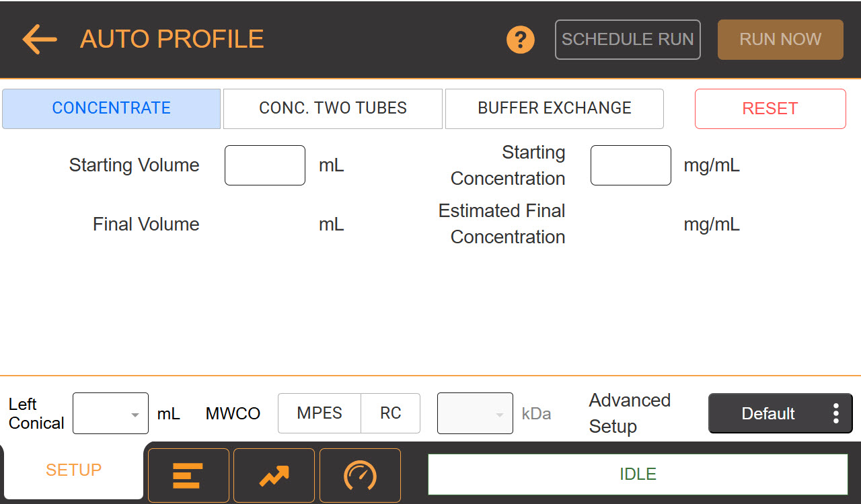The width and height of the screenshot is (861, 504).
Task: Click the Starting Volume label
Action: (135, 165)
